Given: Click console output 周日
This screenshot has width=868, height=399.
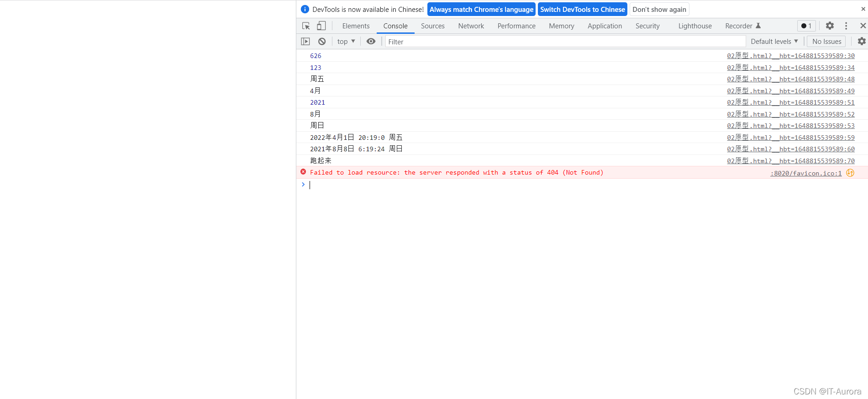Looking at the screenshot, I should [317, 126].
